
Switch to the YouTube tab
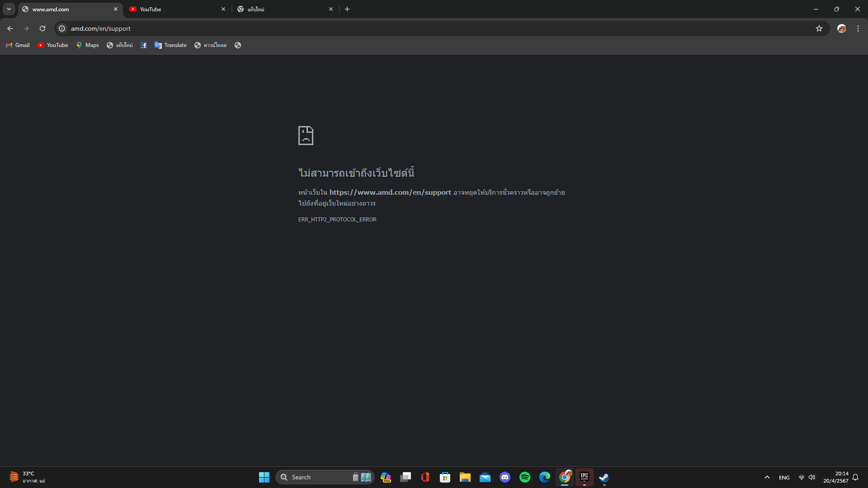pos(178,9)
